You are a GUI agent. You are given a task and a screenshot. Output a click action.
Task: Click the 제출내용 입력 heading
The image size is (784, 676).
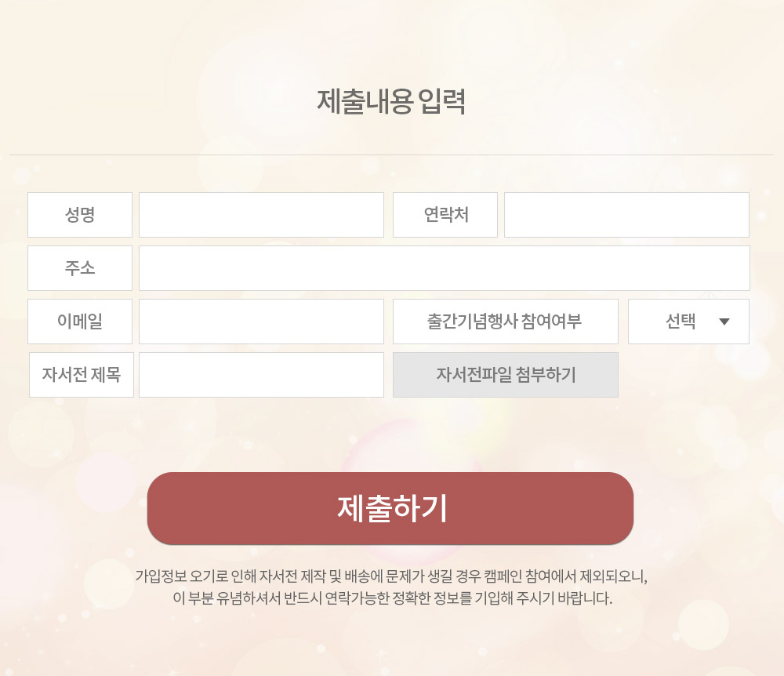tap(391, 102)
